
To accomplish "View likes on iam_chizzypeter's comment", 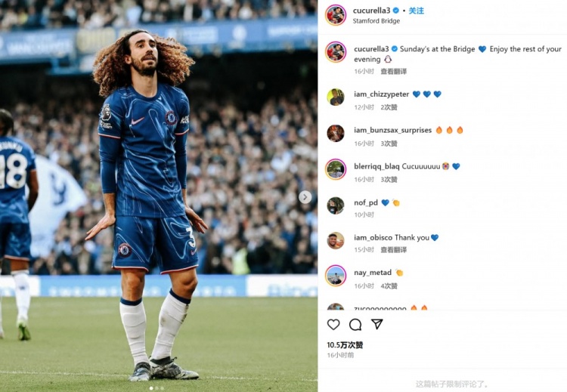I will click(389, 107).
